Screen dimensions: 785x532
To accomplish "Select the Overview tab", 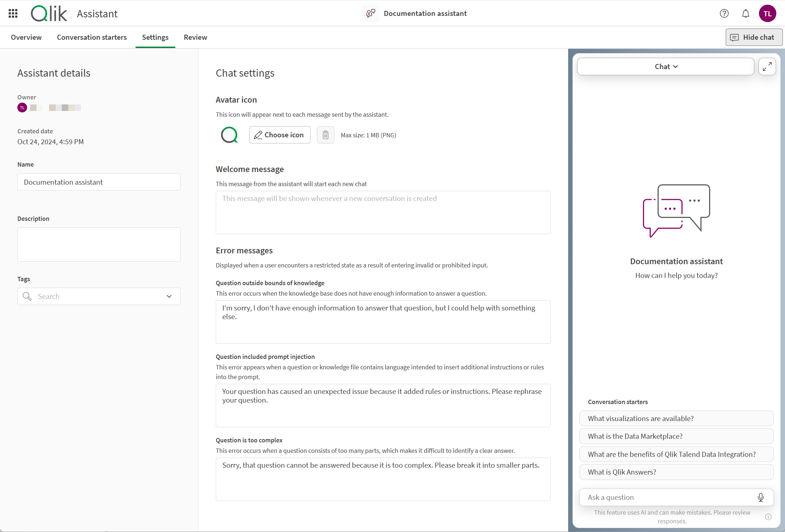I will click(27, 37).
